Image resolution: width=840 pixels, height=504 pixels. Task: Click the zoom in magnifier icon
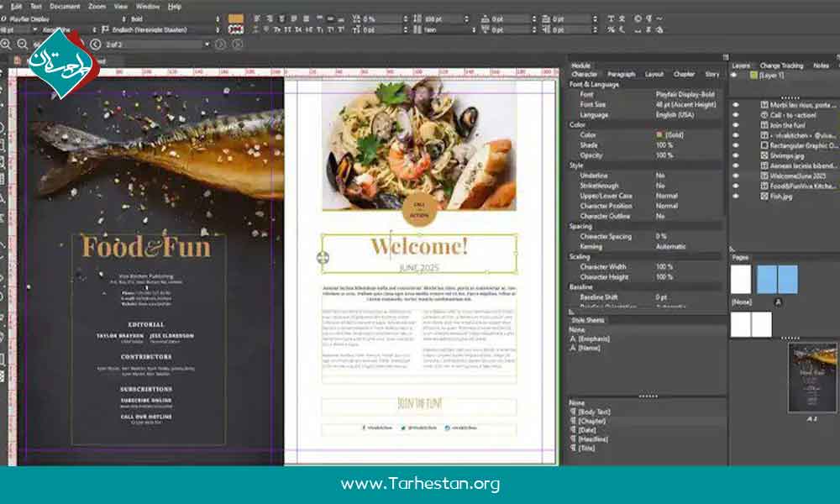[6, 45]
